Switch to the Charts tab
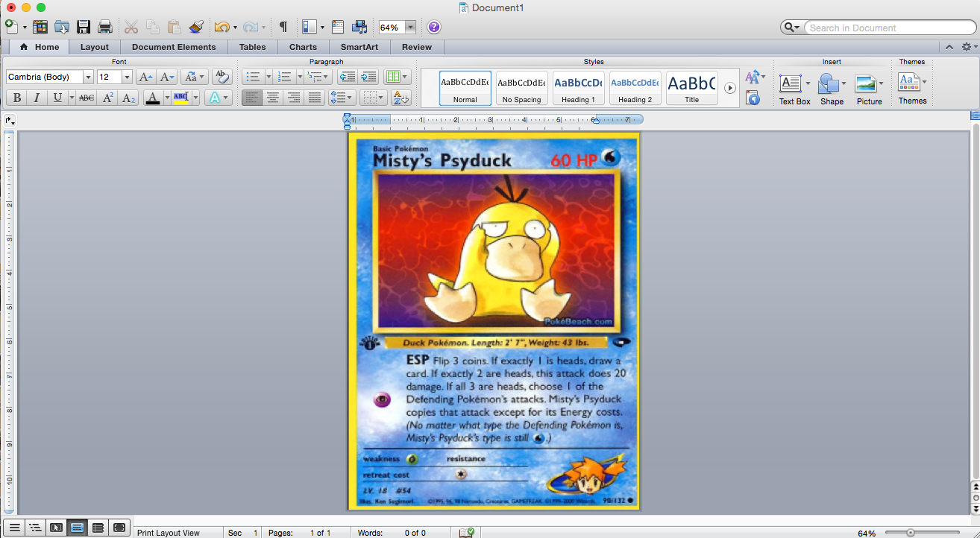Screen dimensions: 980x538 click(x=303, y=47)
